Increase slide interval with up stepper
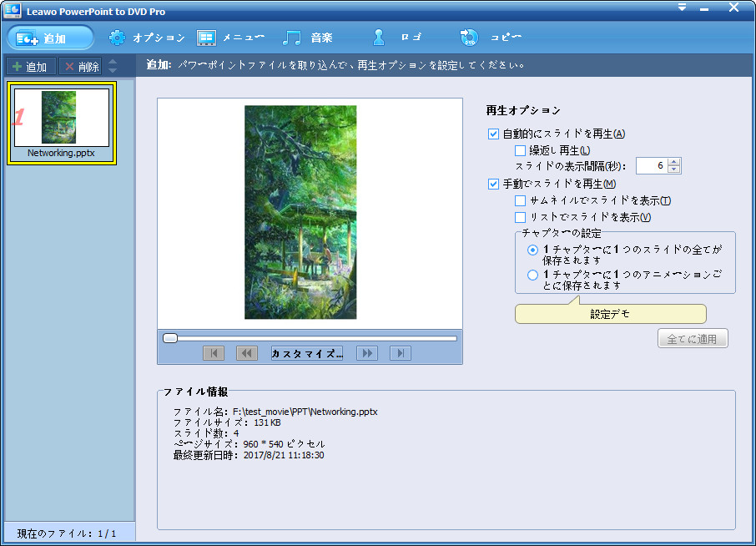The image size is (756, 546). click(x=674, y=162)
